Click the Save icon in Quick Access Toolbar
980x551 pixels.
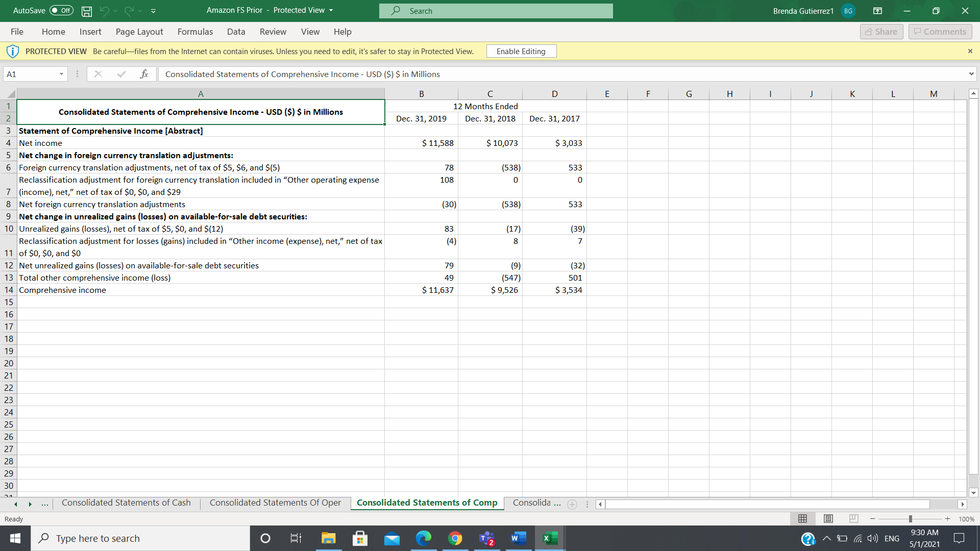point(86,11)
